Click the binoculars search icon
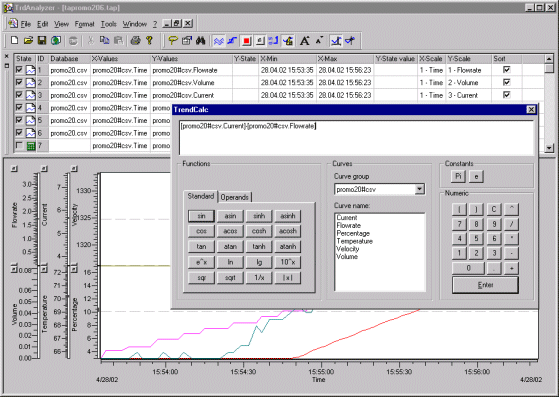This screenshot has width=559, height=397. point(201,41)
